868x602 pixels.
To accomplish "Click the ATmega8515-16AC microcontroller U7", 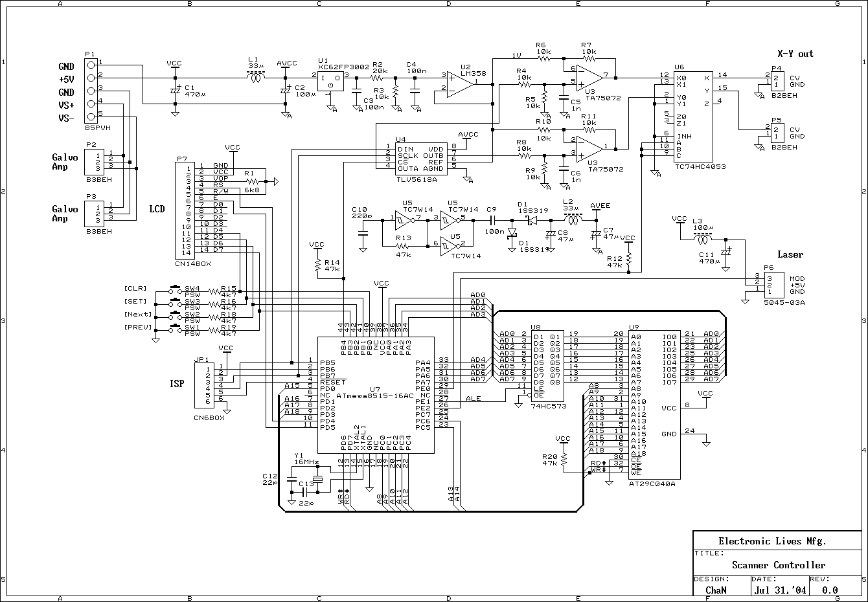I will pos(375,395).
